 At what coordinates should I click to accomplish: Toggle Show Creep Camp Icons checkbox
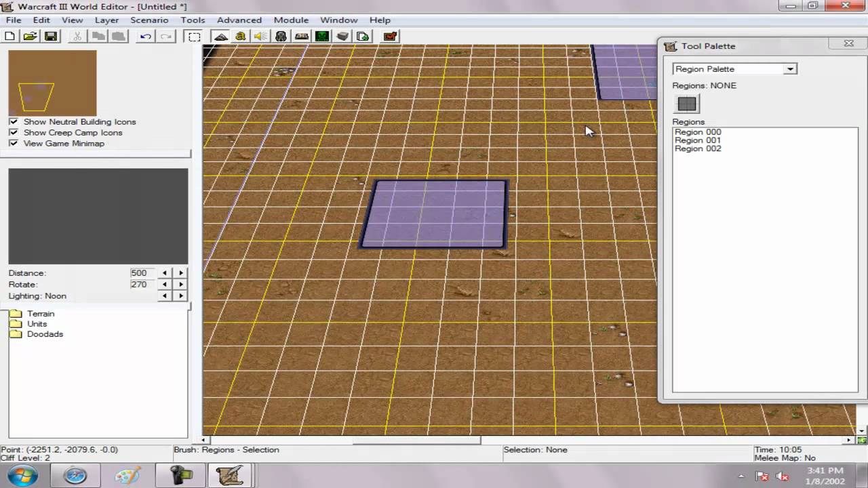point(14,133)
